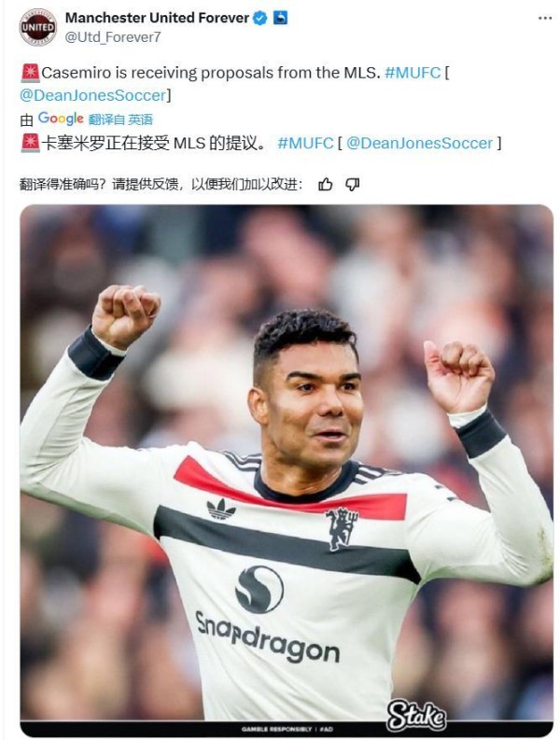Give thumbs down to the translation
Viewport: 560px width, 740px height.
[352, 184]
